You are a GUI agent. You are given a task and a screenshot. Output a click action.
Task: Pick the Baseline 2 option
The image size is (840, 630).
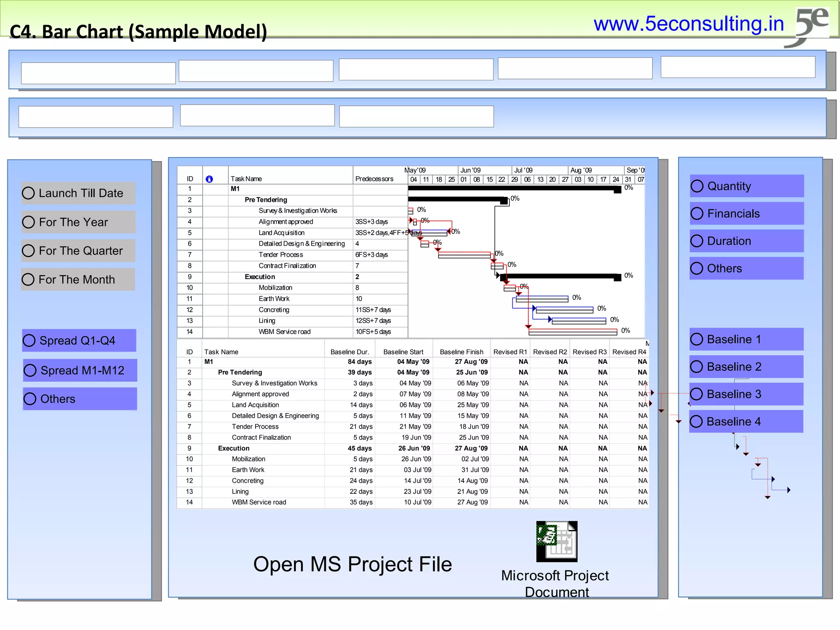(x=746, y=367)
